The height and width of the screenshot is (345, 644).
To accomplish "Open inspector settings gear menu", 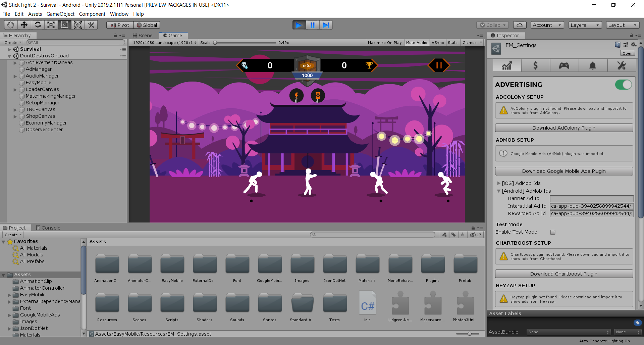I will pos(633,45).
